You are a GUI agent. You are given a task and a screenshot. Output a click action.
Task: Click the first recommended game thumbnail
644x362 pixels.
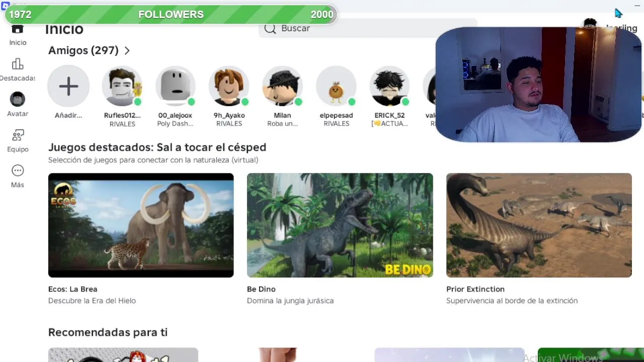(x=123, y=355)
